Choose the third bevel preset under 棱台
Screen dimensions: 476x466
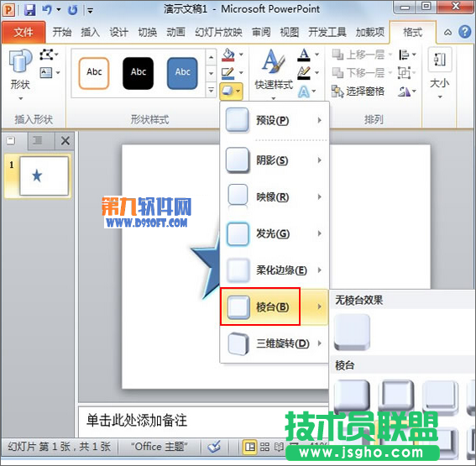point(440,397)
